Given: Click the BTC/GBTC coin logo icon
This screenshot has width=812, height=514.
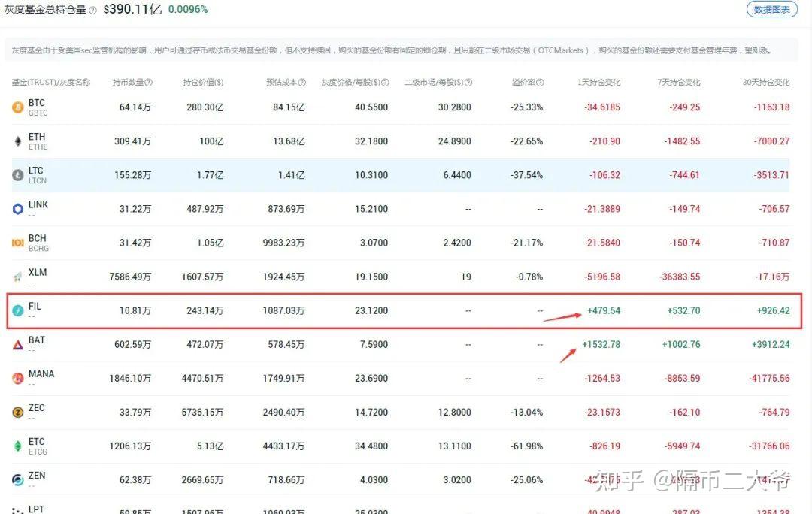Looking at the screenshot, I should pyautogui.click(x=18, y=107).
